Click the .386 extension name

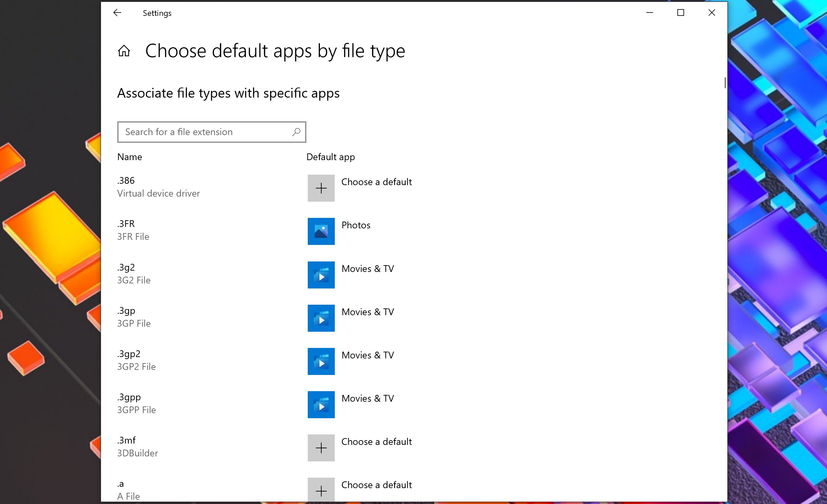click(x=126, y=180)
